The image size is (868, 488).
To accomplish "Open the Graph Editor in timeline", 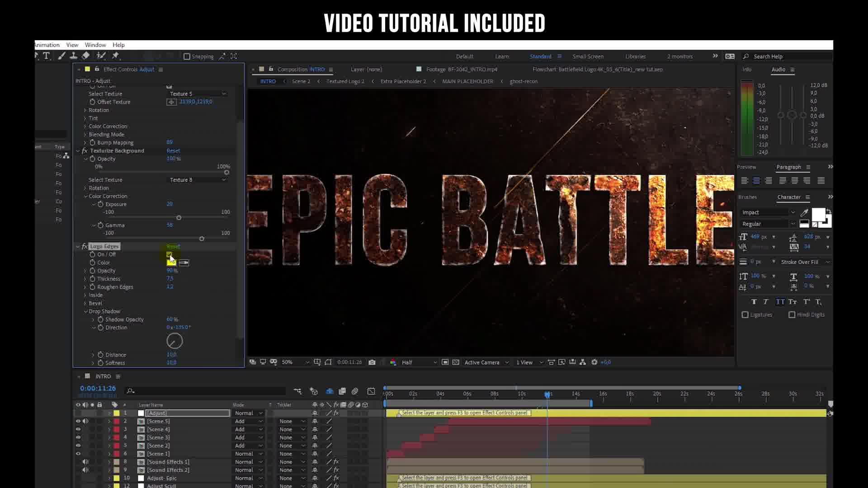I will point(371,391).
